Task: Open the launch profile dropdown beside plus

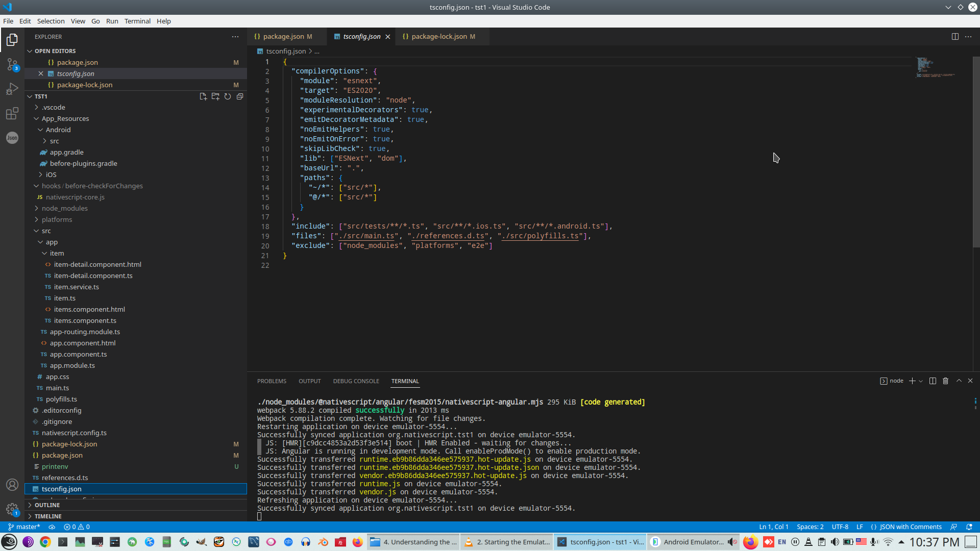Action: pos(921,381)
